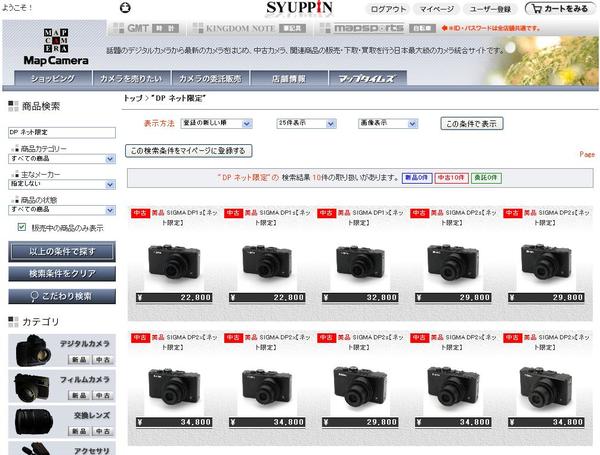Click the デジタルカメラ category camera icon

[33, 350]
